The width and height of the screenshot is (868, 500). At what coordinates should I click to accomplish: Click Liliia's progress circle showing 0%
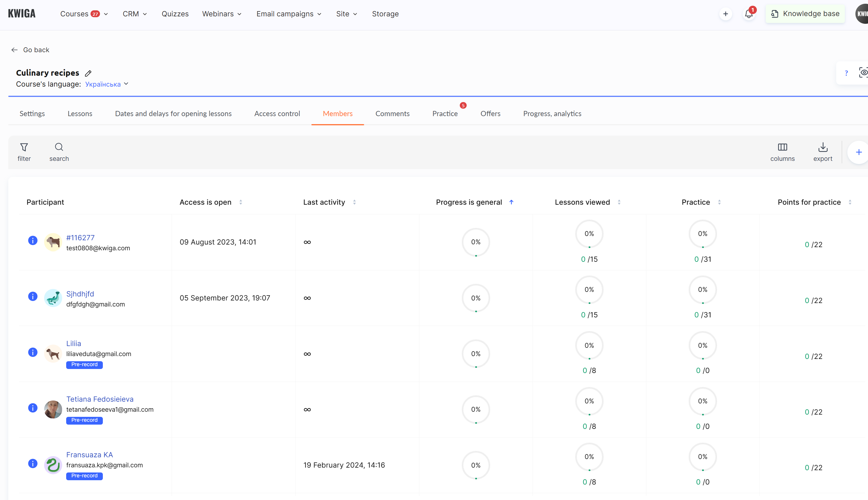pos(476,353)
